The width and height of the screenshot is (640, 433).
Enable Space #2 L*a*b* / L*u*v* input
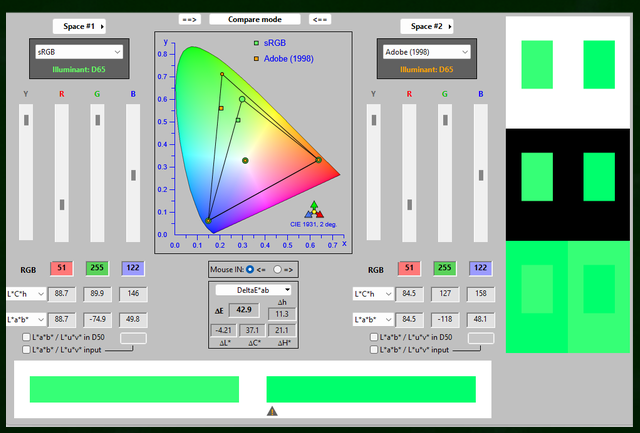point(373,350)
